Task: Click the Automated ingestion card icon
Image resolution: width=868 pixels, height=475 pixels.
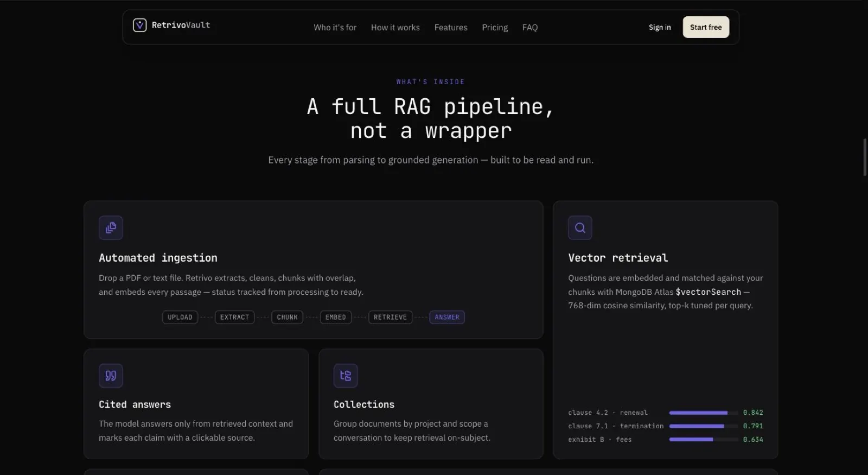Action: coord(111,227)
